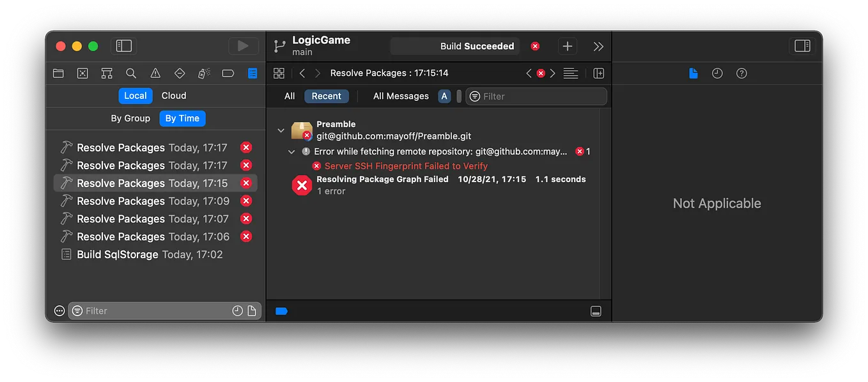Hide the navigator sidebar
This screenshot has height=382, width=868.
click(x=123, y=45)
